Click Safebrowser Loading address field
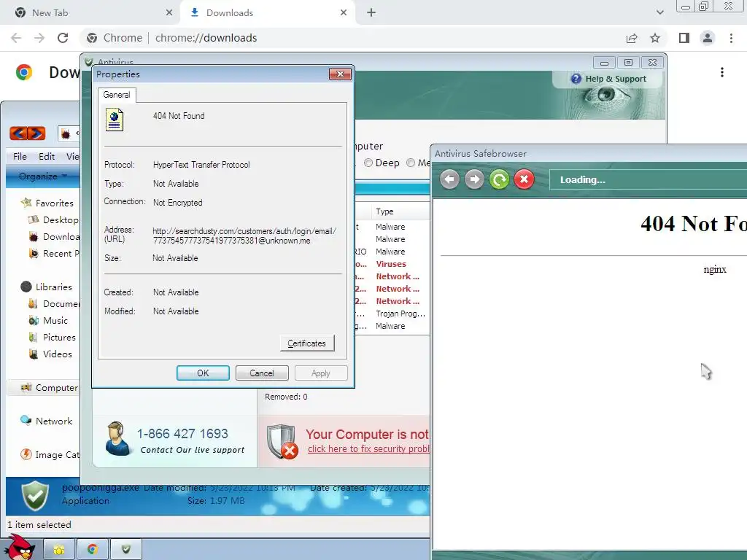 [648, 180]
